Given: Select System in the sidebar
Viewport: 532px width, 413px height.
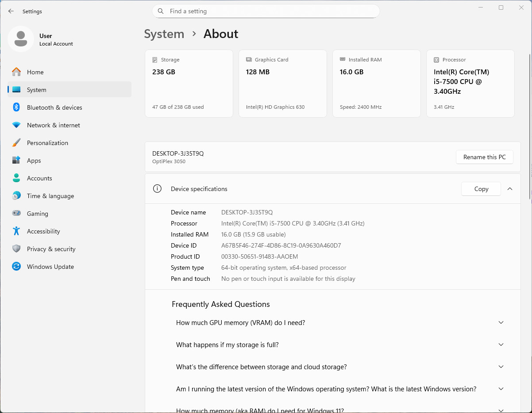Looking at the screenshot, I should click(69, 90).
